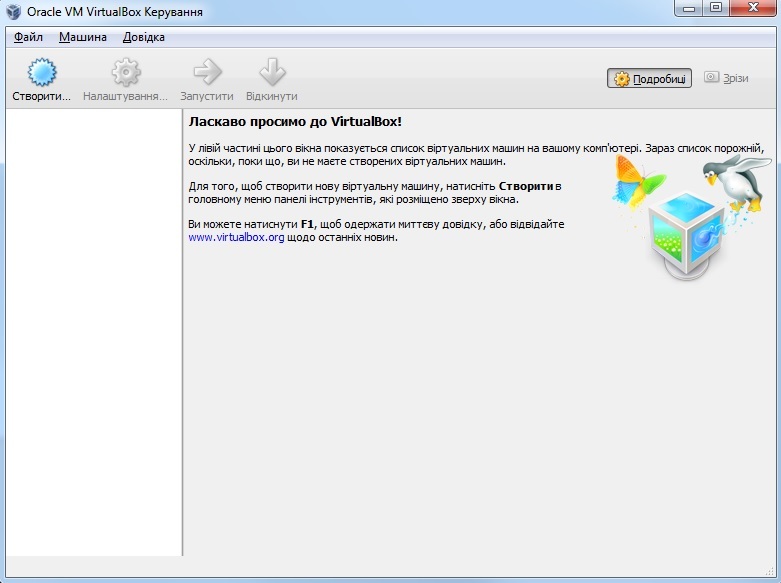Viewport: 781px width, 583px height.
Task: Click the bold word Створити in text
Action: coord(525,186)
